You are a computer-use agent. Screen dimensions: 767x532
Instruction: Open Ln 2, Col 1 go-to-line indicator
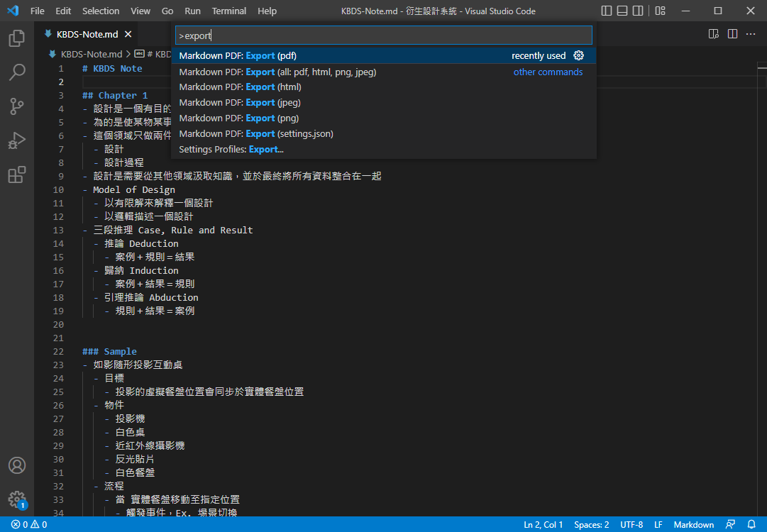543,525
